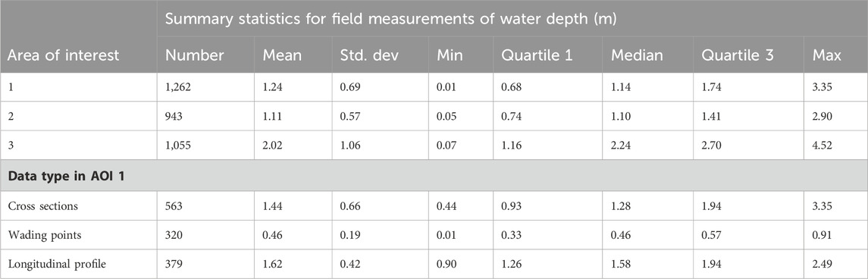The image size is (868, 279).
Task: Click the summary statistics title header
Action: [391, 18]
